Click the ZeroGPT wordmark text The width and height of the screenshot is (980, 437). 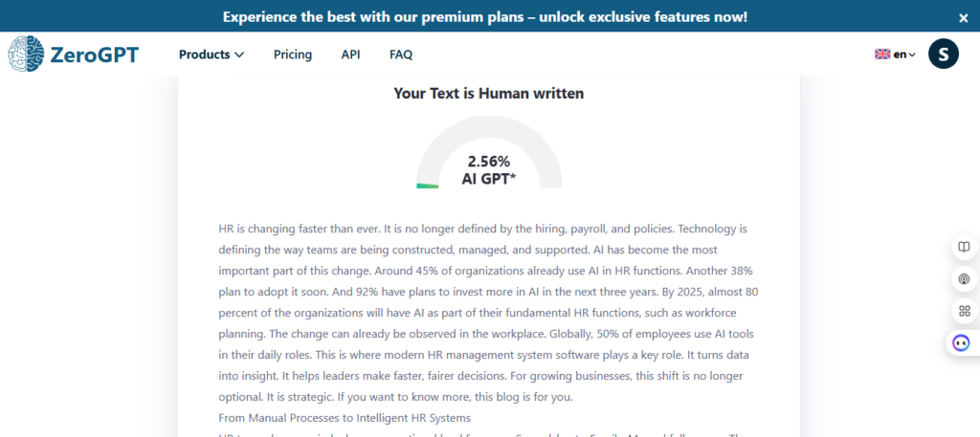pos(96,55)
